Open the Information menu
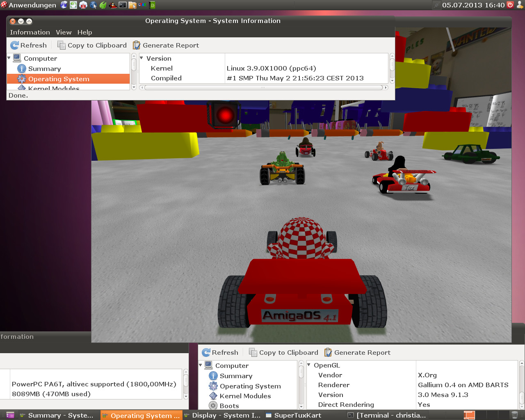The width and height of the screenshot is (525, 420). (x=30, y=32)
